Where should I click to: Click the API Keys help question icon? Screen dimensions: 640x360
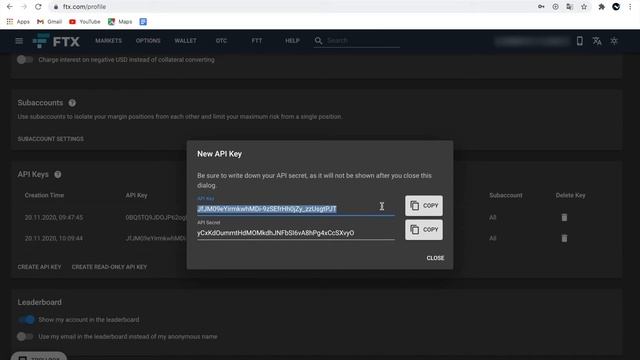click(x=58, y=174)
